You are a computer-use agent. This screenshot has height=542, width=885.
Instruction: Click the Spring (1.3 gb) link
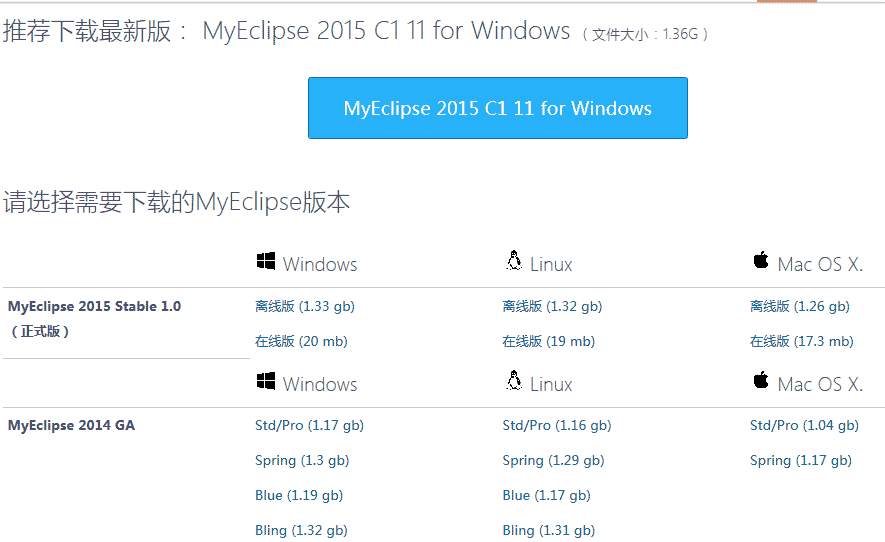coord(302,460)
